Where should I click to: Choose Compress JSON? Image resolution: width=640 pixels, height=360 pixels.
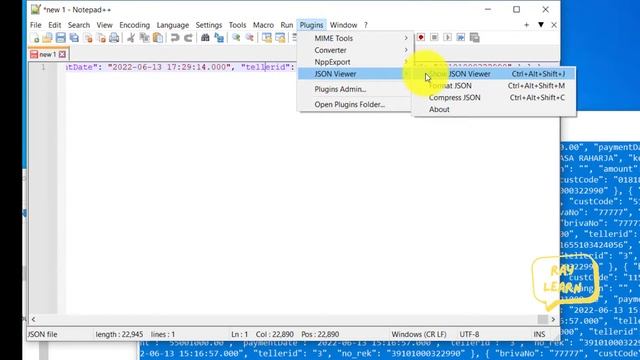(495, 97)
